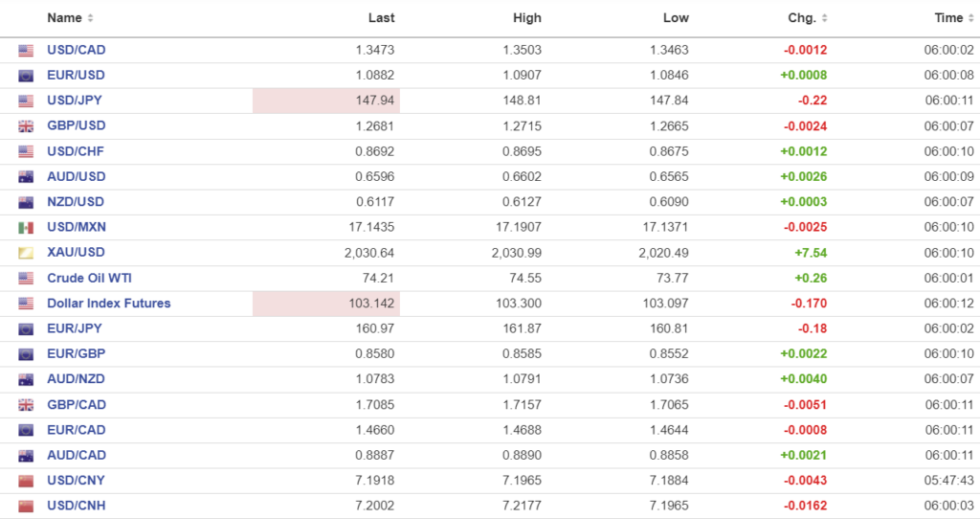The height and width of the screenshot is (519, 980).
Task: Click the High column header
Action: point(526,18)
